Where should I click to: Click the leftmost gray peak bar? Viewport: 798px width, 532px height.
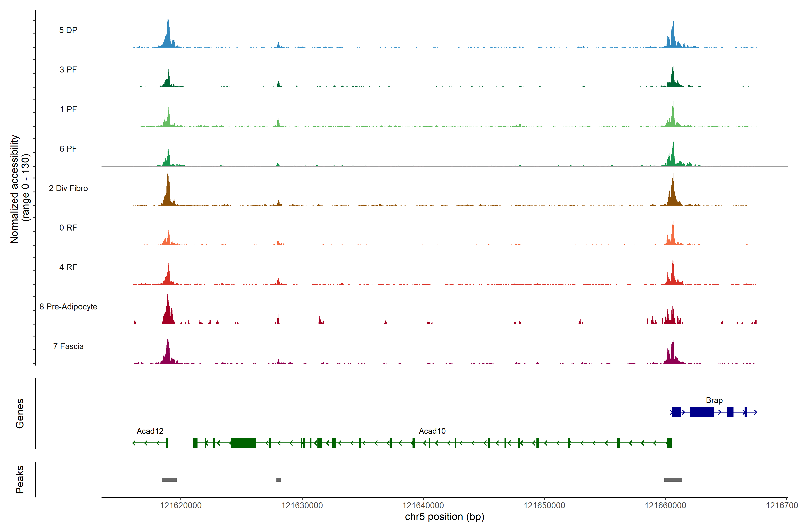click(169, 480)
